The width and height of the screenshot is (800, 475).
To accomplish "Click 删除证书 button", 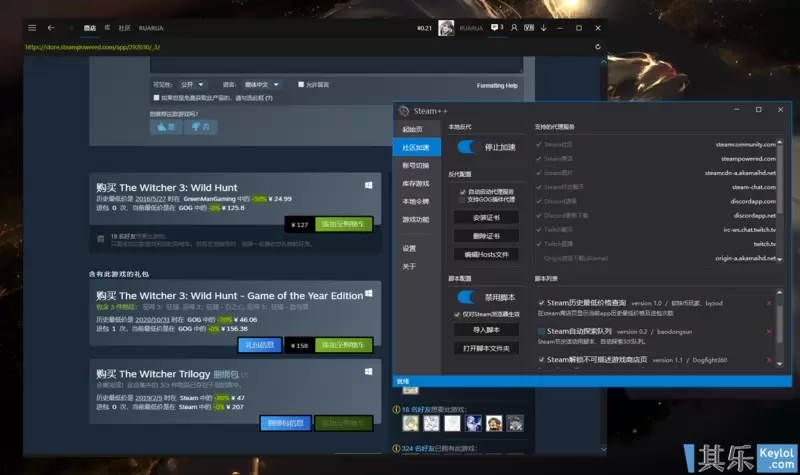I will (486, 236).
